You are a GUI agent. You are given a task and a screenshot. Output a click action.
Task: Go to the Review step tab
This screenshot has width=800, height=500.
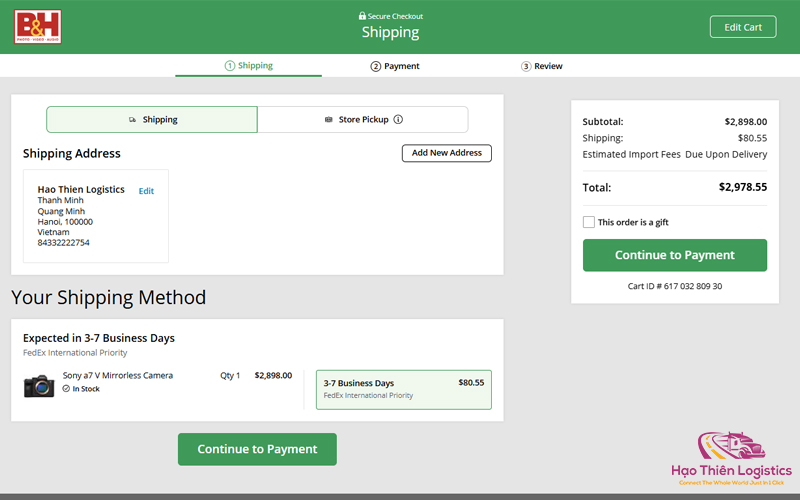(x=541, y=66)
